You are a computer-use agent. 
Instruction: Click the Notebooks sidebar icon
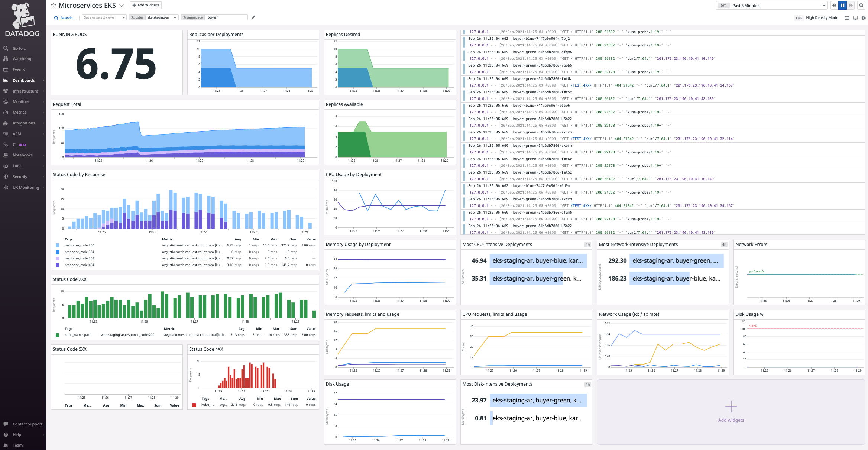click(x=6, y=155)
